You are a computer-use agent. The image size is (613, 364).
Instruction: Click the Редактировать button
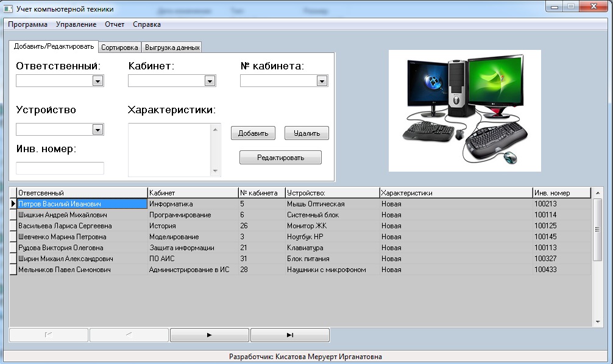click(x=280, y=158)
